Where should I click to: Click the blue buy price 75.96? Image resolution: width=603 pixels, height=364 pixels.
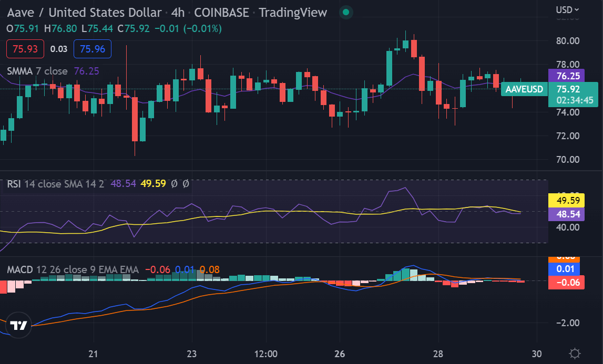[x=93, y=49]
